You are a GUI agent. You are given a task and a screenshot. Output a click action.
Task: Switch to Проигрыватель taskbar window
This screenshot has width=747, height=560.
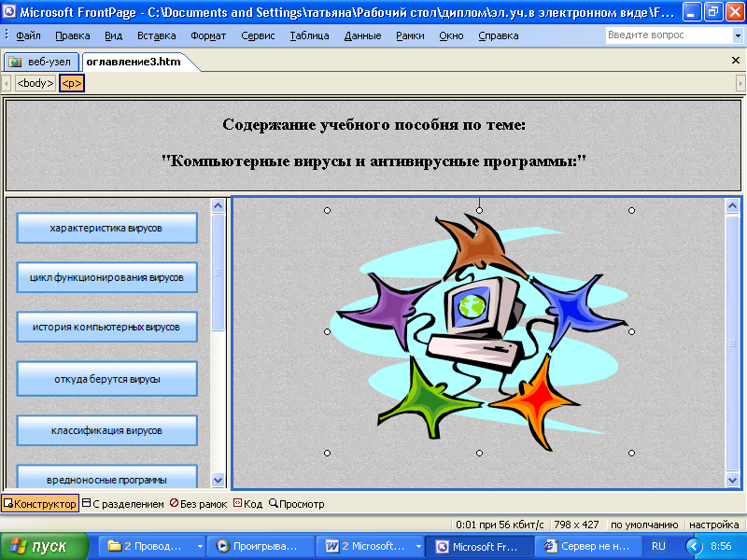point(262,547)
